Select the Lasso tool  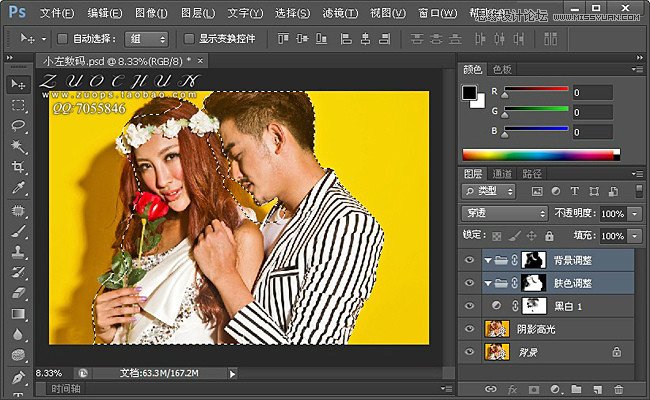tap(18, 126)
